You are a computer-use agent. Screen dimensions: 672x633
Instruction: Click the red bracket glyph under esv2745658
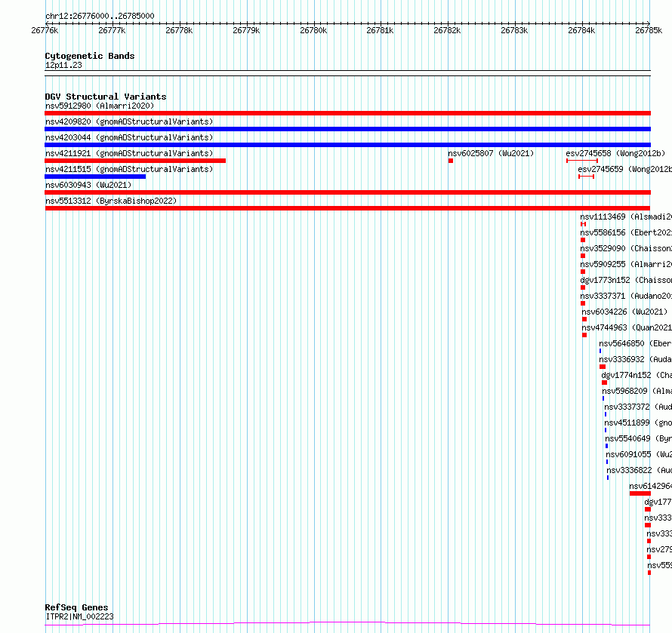pyautogui.click(x=582, y=161)
